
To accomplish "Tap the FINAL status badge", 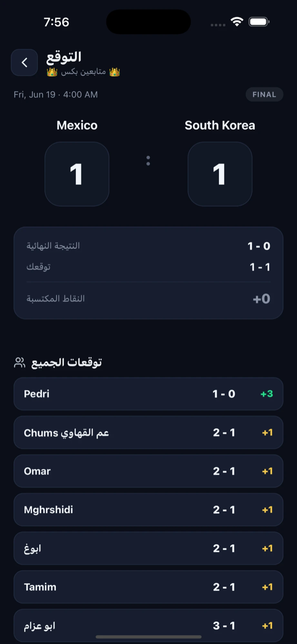I will [264, 94].
